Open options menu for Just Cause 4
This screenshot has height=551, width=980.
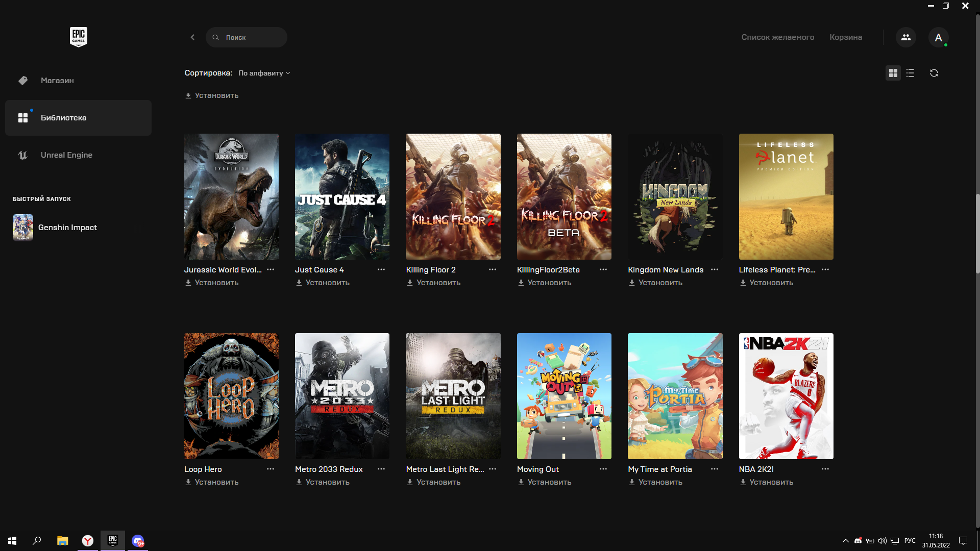[381, 269]
